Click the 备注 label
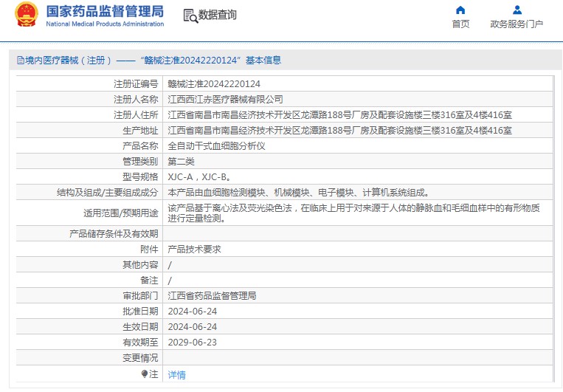 pyautogui.click(x=149, y=281)
